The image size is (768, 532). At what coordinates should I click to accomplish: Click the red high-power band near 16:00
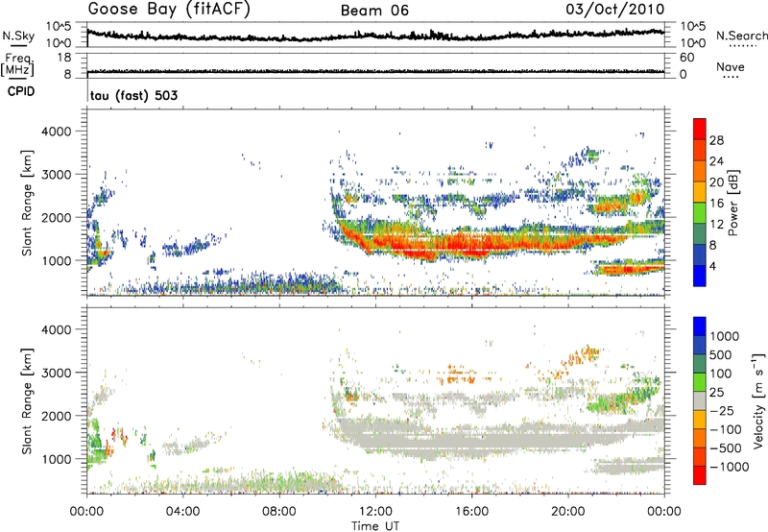point(471,244)
